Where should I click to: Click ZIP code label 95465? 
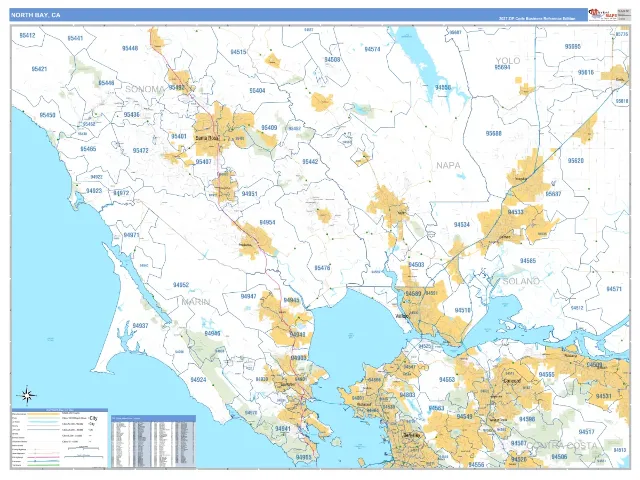coord(88,149)
